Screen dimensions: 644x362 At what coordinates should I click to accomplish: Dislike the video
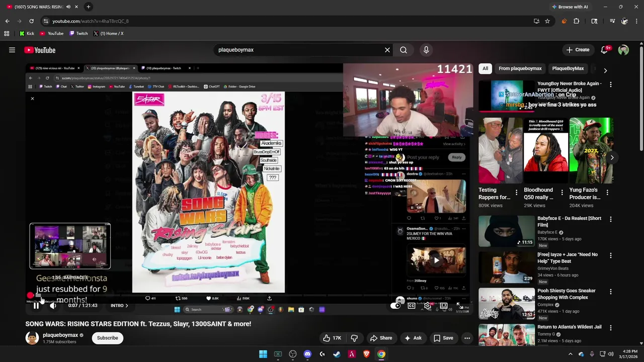point(354,338)
